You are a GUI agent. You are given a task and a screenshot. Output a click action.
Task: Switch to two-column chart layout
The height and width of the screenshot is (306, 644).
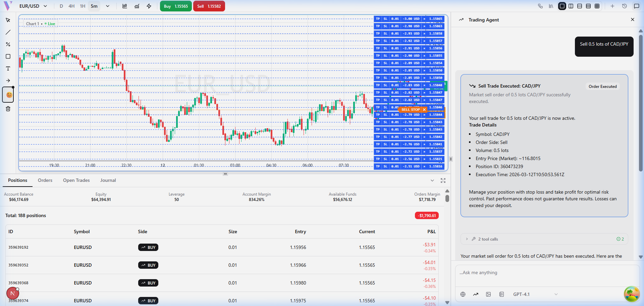(571, 6)
